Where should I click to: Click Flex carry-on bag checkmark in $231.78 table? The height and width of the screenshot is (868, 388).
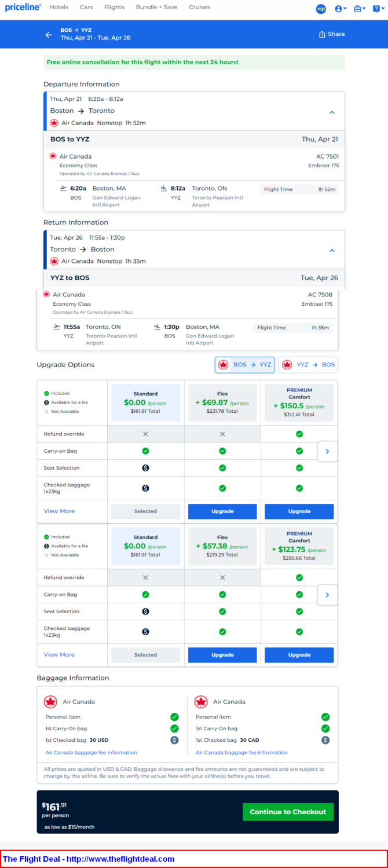[x=222, y=451]
